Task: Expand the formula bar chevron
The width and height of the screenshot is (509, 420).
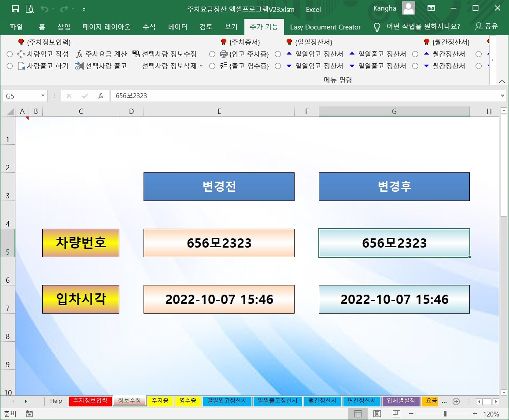Action: pyautogui.click(x=502, y=96)
